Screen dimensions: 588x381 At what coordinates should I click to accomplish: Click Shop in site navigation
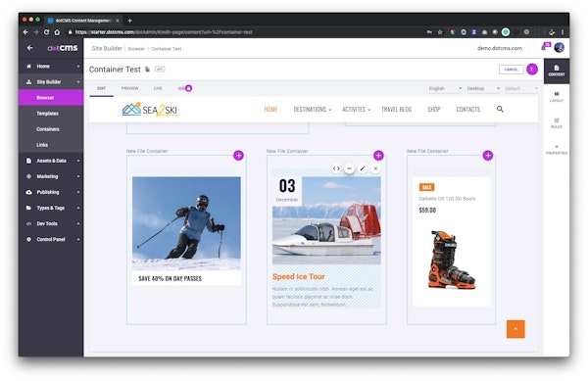click(x=433, y=110)
